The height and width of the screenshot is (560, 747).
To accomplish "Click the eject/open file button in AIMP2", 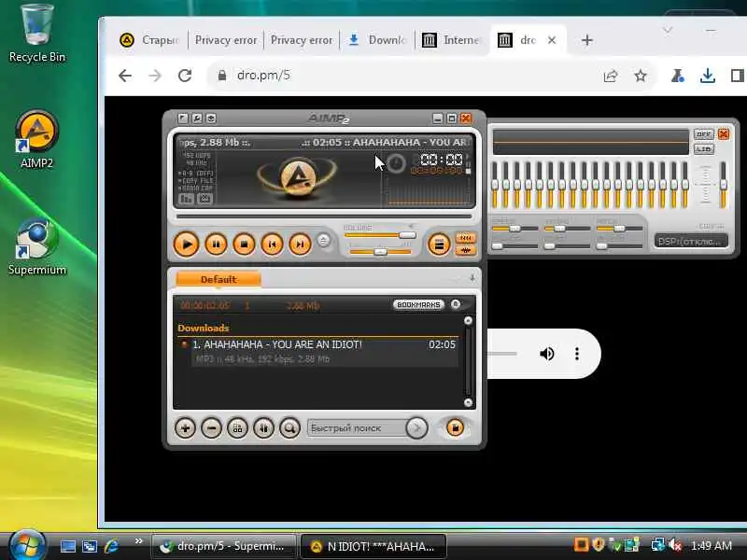I will tap(323, 240).
